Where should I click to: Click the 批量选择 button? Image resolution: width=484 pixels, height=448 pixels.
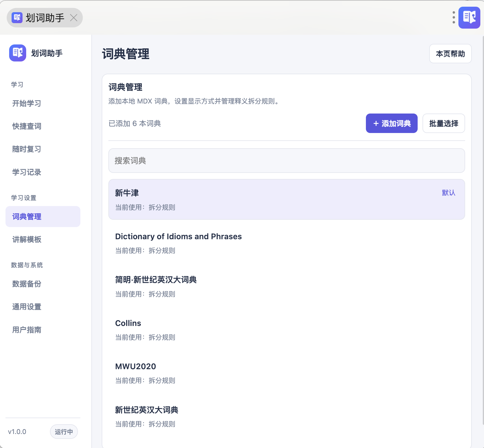(444, 123)
